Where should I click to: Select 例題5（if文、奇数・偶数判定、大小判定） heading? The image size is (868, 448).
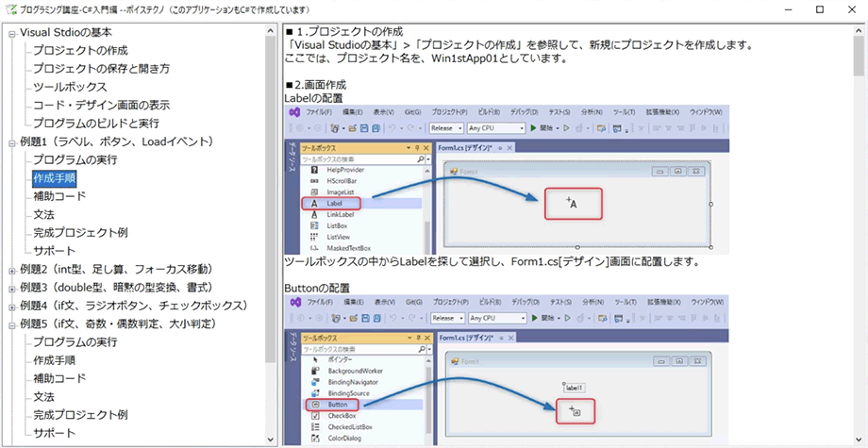coord(118,324)
